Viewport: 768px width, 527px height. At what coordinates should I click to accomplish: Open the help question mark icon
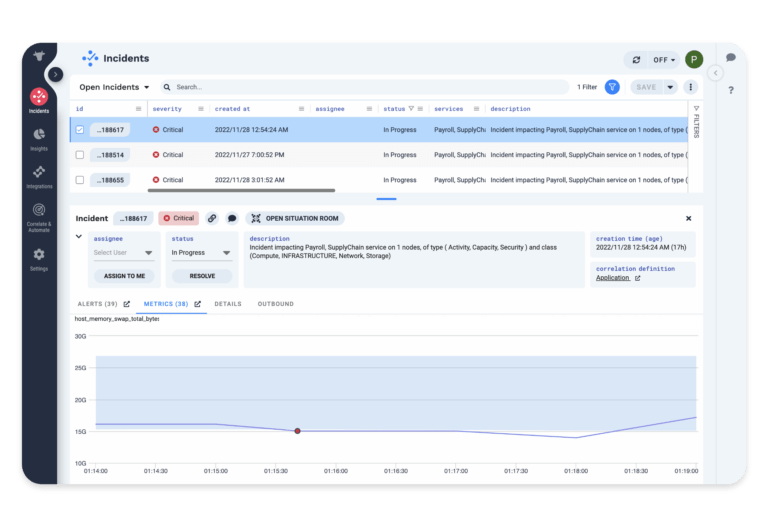click(x=731, y=91)
